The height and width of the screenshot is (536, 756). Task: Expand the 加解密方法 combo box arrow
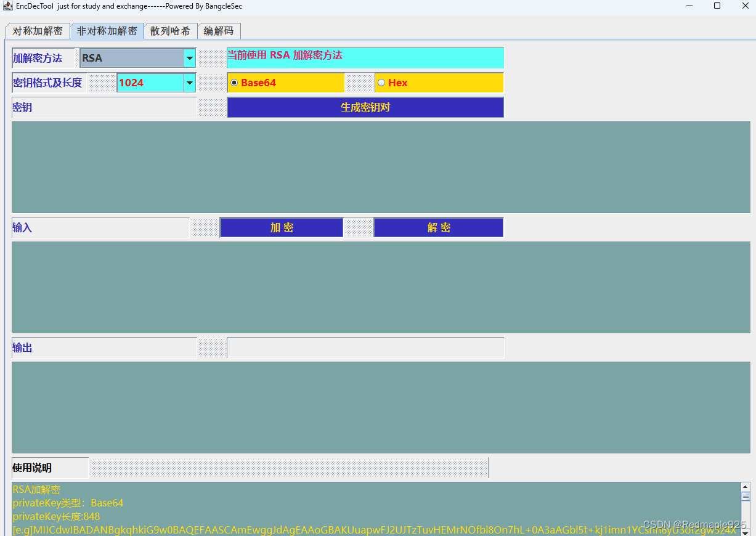[189, 58]
